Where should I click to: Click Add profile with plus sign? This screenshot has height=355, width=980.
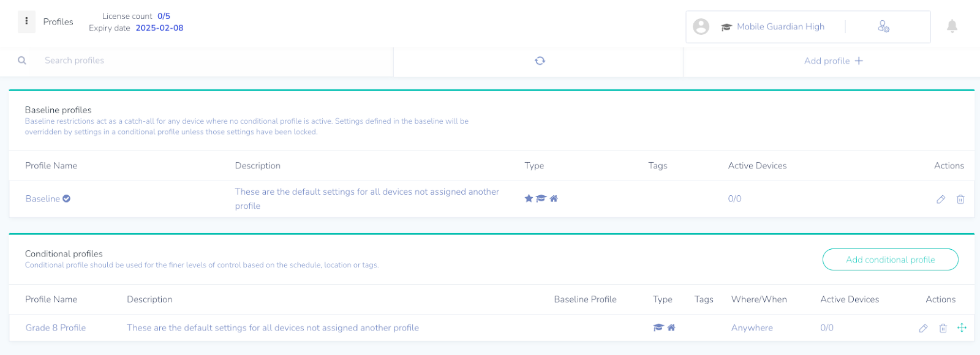tap(834, 61)
